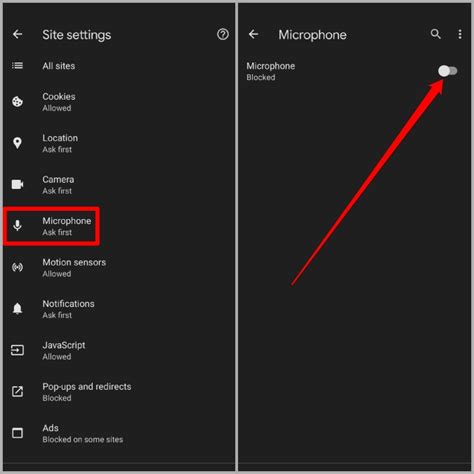Open Location setting

click(119, 143)
